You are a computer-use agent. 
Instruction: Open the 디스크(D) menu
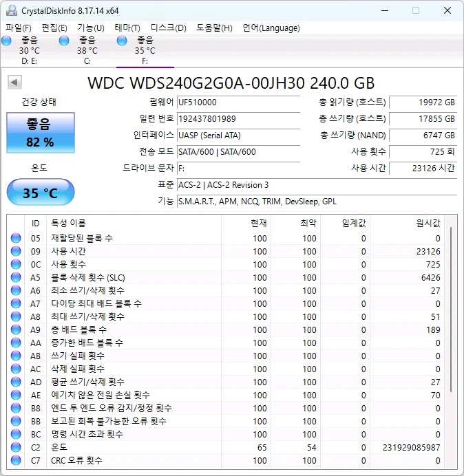point(169,28)
